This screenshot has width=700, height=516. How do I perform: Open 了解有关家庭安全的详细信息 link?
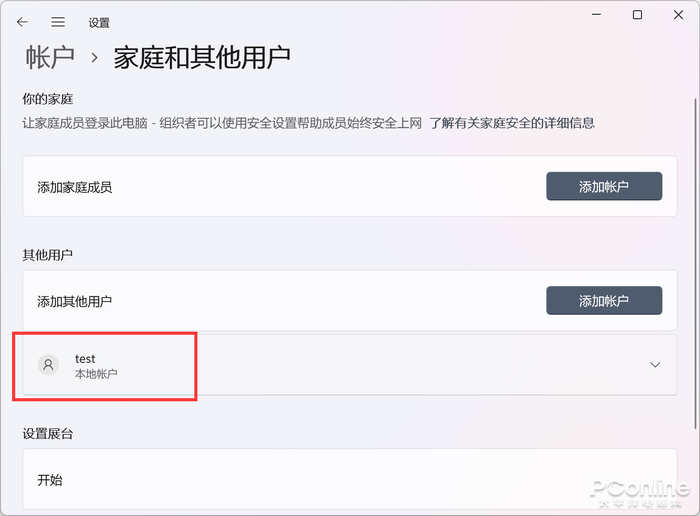[x=512, y=123]
